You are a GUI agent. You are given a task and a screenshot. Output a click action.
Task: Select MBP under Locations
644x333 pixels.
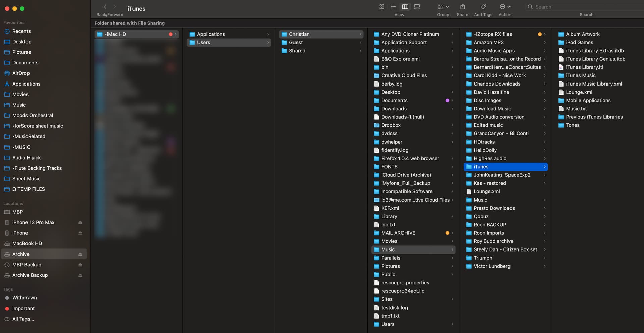click(17, 212)
